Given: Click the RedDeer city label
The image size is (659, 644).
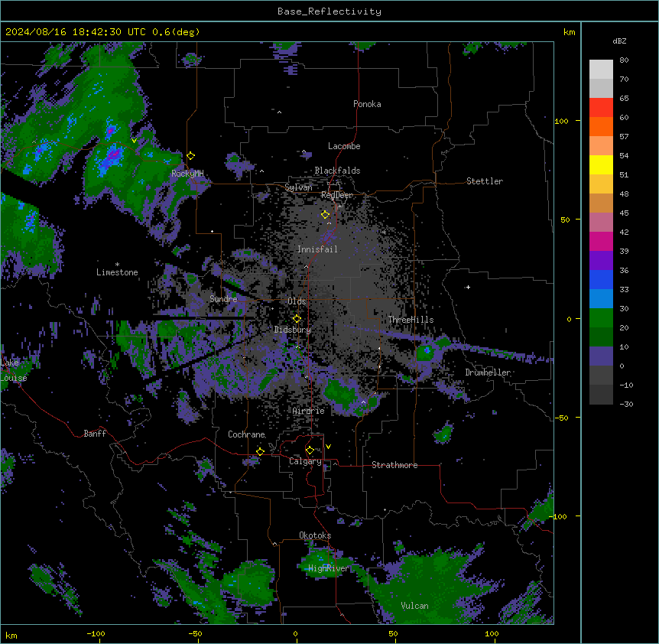Looking at the screenshot, I should (x=337, y=195).
